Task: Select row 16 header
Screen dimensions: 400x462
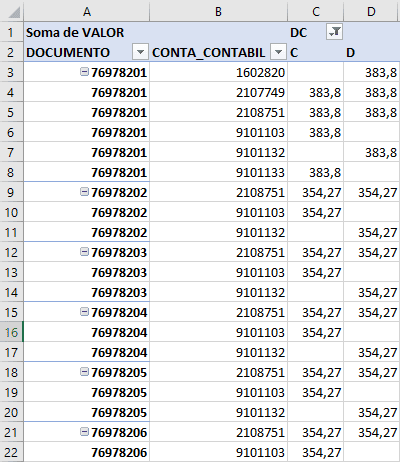Action: [12, 332]
